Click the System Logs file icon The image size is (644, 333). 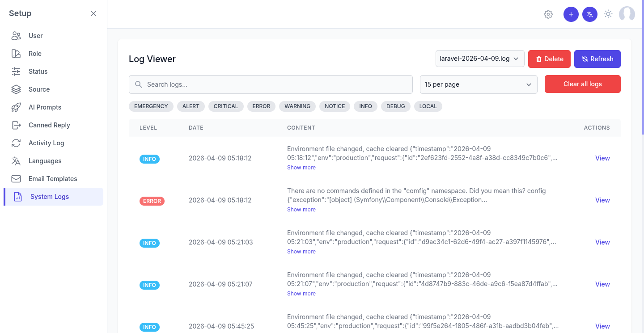(x=18, y=197)
